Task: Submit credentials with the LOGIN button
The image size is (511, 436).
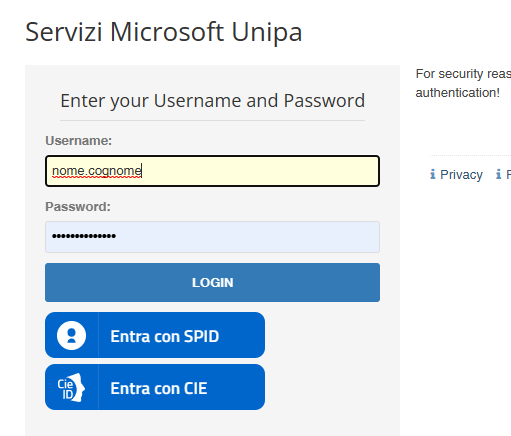Action: (212, 282)
